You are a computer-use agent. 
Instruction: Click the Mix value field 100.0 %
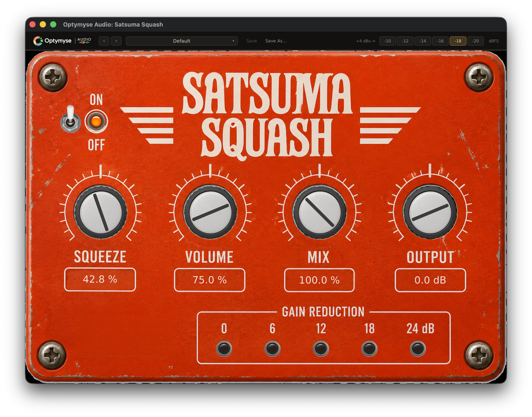coord(320,280)
